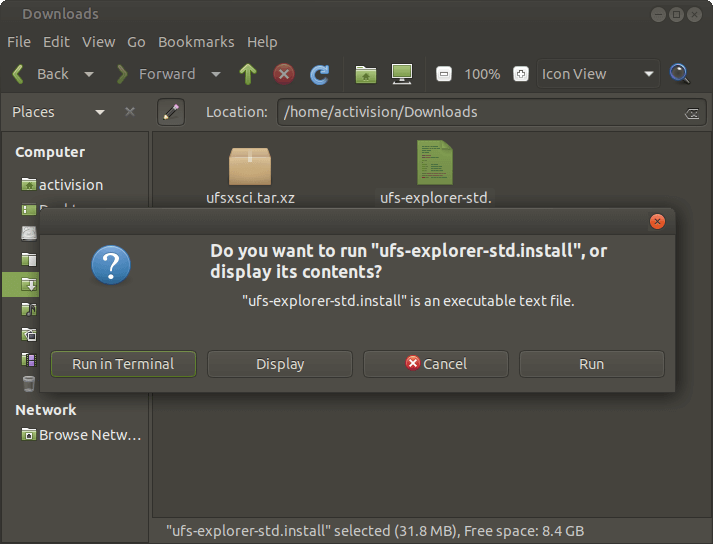Reset zoom via the 100% label
The height and width of the screenshot is (544, 713).
coord(482,74)
